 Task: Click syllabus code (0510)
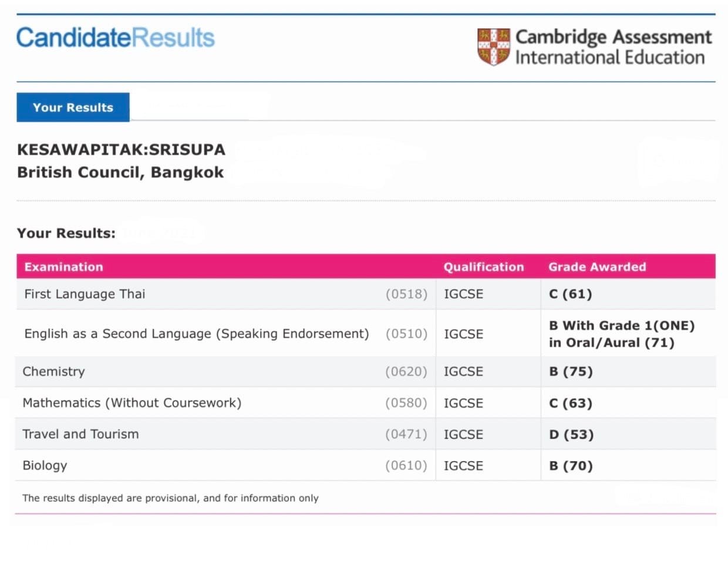pos(406,334)
